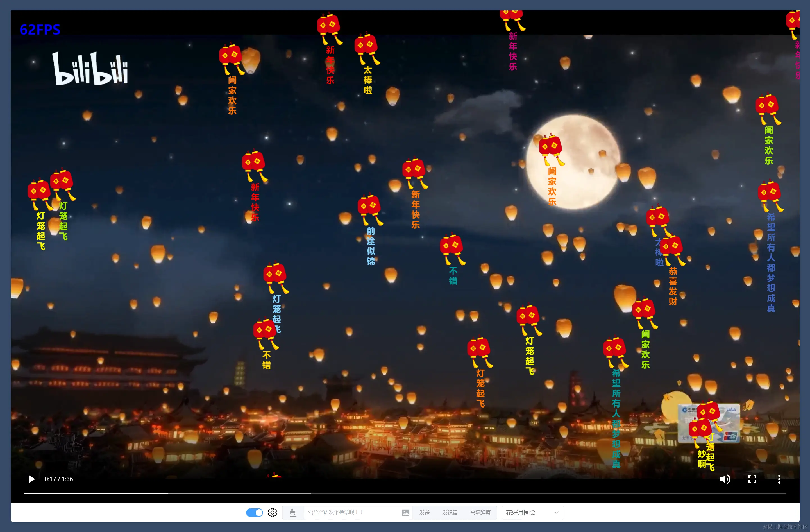Open danmaku settings gear
The height and width of the screenshot is (532, 810).
272,512
